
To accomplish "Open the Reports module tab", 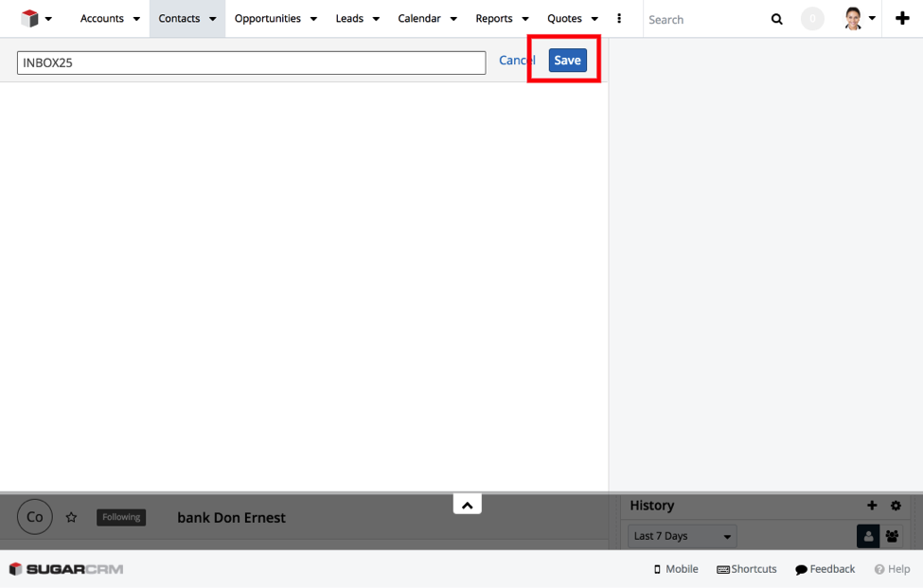I will [494, 18].
